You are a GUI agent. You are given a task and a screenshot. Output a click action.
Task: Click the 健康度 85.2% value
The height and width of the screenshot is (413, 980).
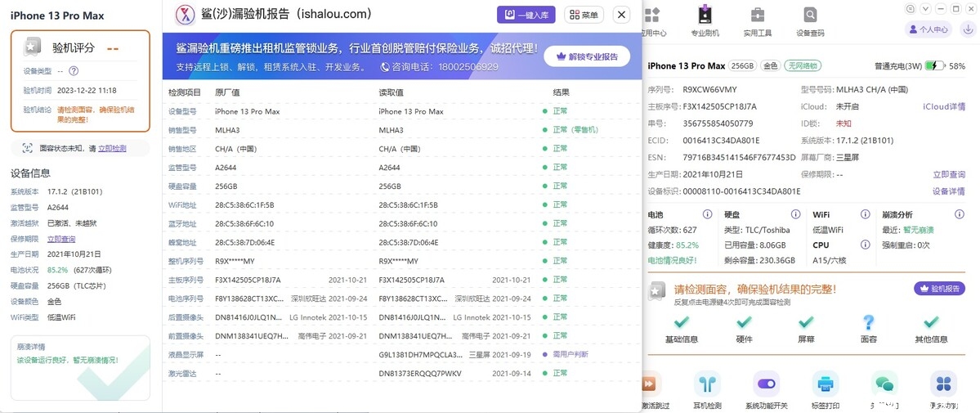[687, 245]
